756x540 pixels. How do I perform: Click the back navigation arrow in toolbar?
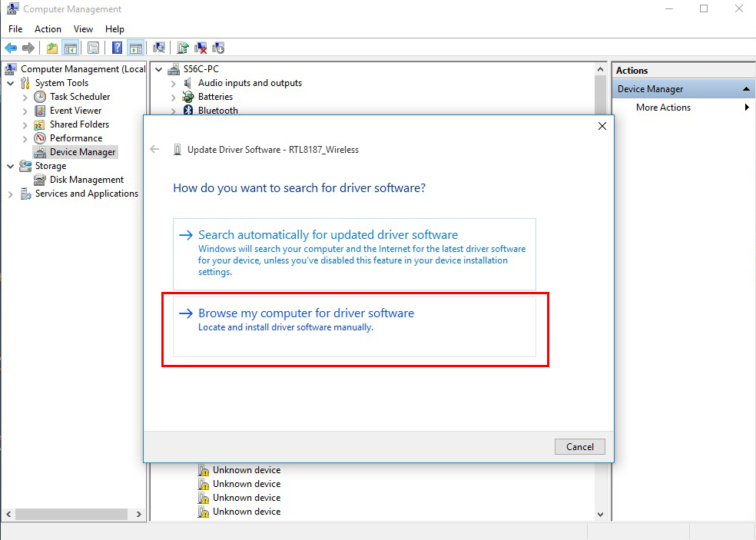[x=10, y=47]
